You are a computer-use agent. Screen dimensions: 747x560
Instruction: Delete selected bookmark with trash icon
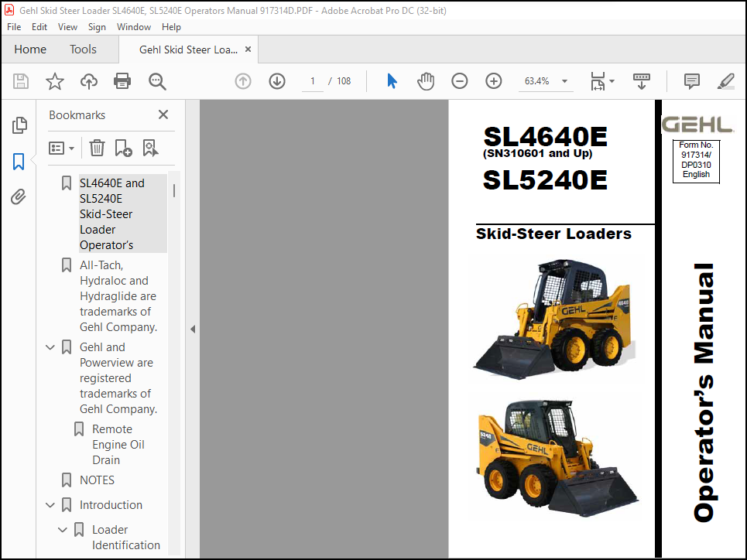click(x=97, y=148)
